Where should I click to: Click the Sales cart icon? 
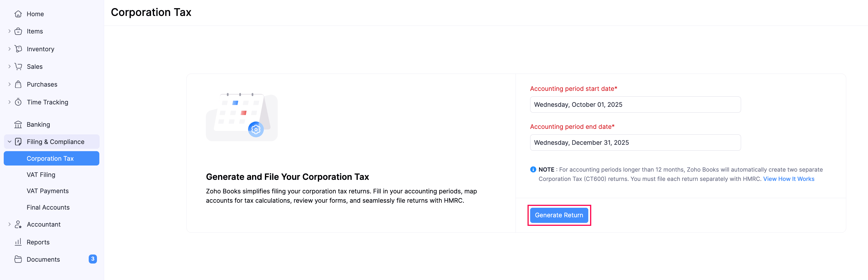[18, 66]
